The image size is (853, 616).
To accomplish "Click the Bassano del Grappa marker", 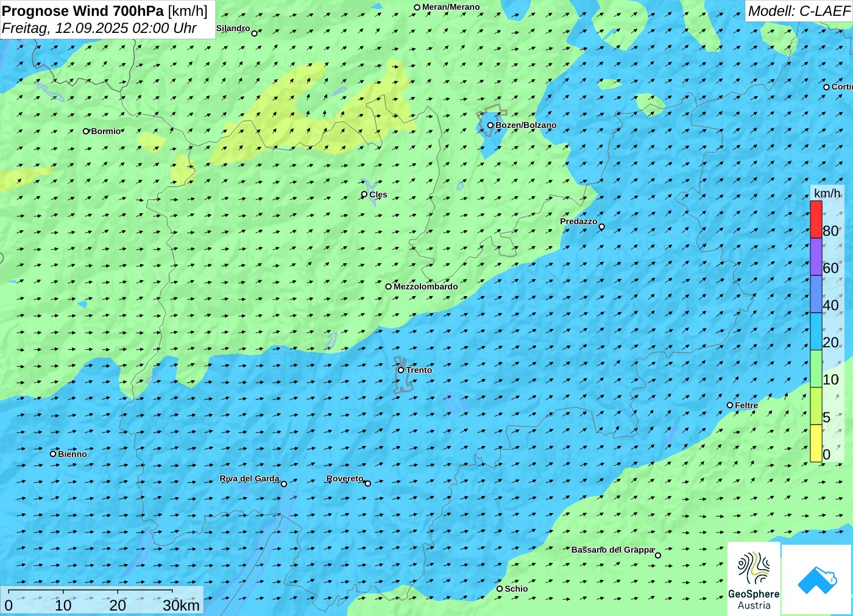I will tap(658, 555).
